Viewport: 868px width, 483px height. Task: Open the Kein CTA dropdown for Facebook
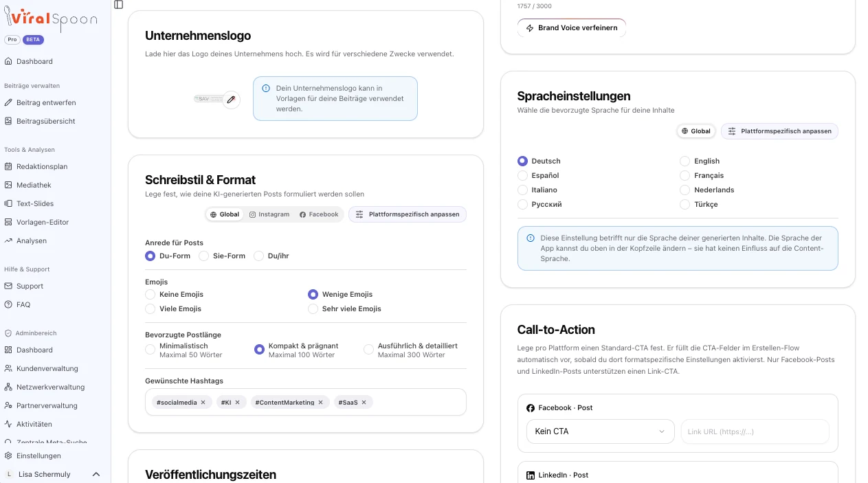[600, 431]
